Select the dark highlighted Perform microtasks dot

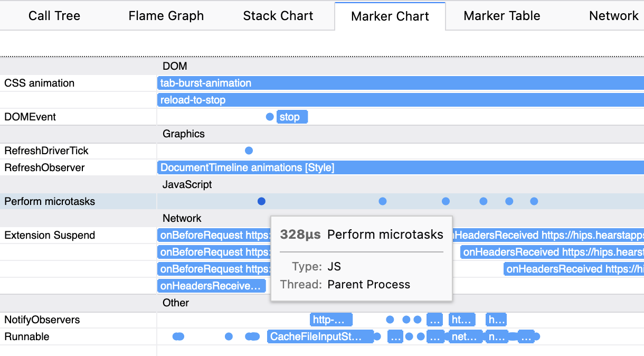[261, 201]
